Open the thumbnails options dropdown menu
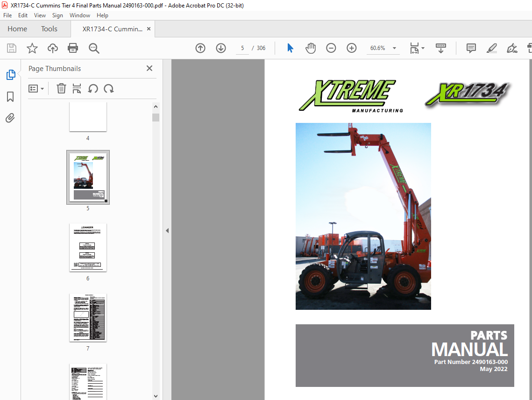Viewport: 532px width, 400px height. [36, 89]
